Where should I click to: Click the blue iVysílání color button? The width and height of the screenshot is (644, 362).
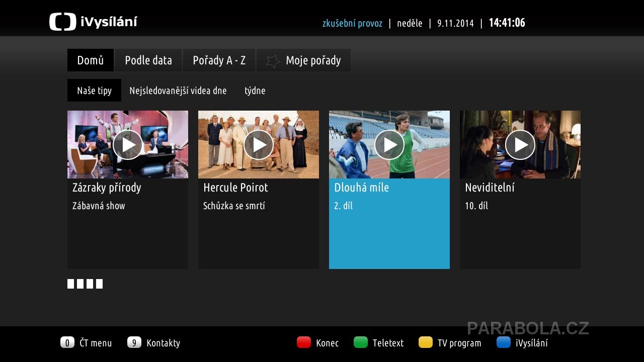(504, 342)
